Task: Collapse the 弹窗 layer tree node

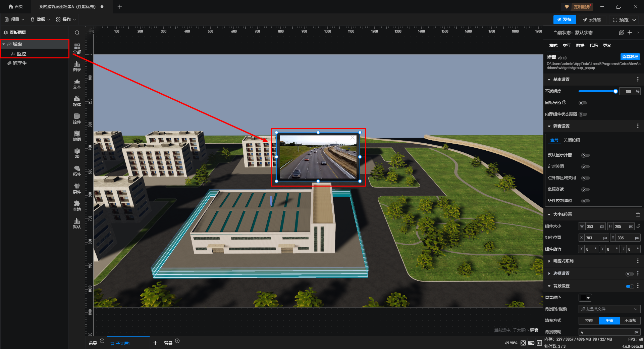Action: [x=4, y=44]
